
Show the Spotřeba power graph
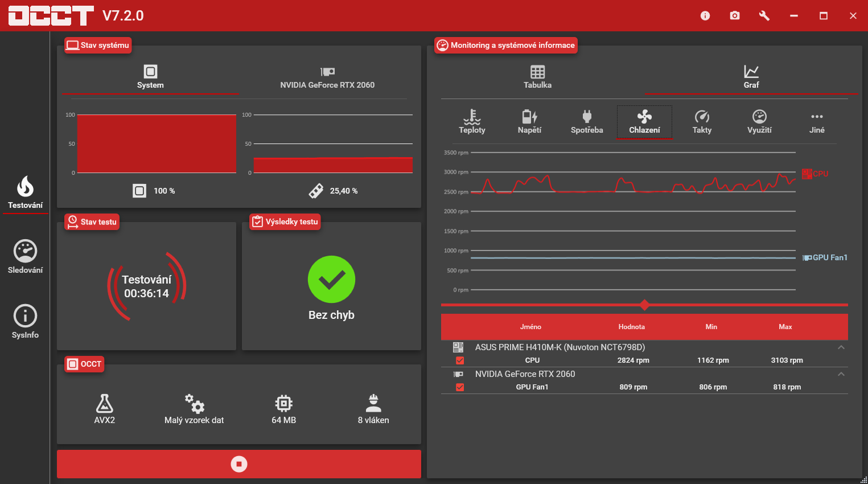(587, 122)
